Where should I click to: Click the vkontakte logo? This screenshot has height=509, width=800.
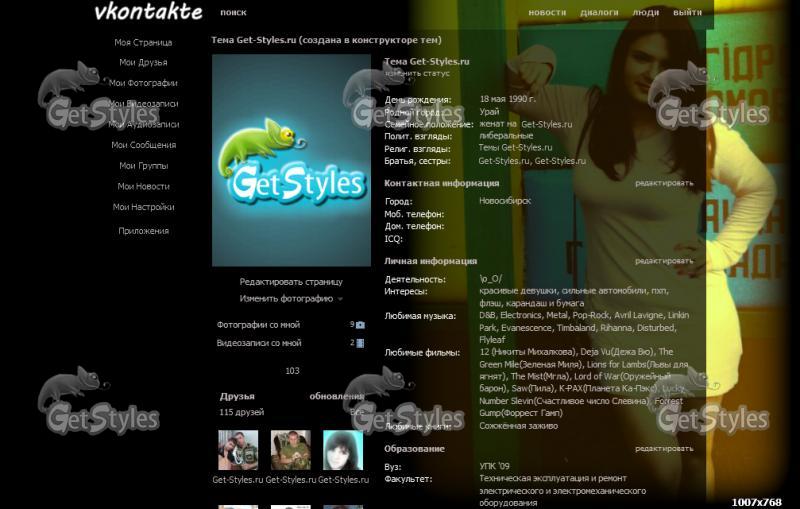148,12
